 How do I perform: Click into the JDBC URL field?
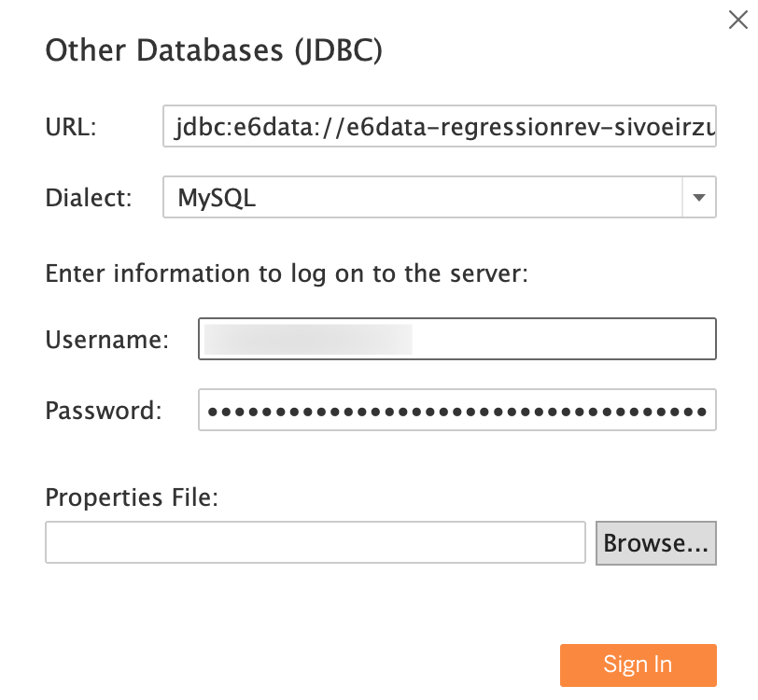(440, 127)
